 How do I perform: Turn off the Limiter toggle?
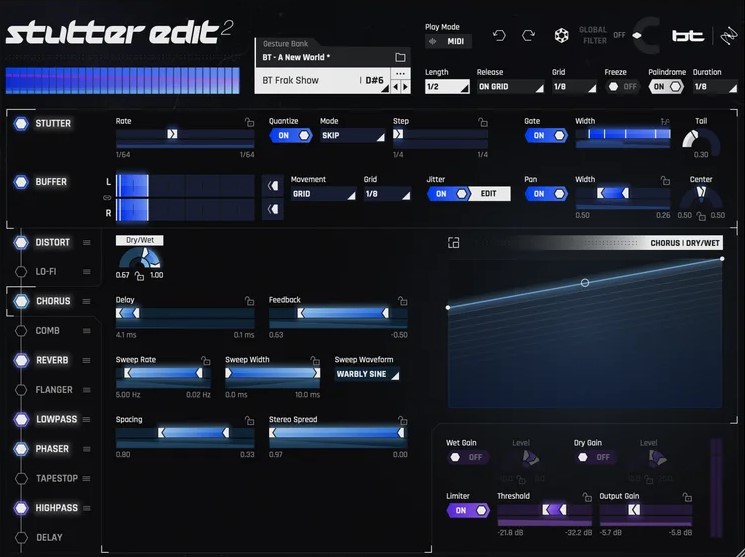[468, 510]
